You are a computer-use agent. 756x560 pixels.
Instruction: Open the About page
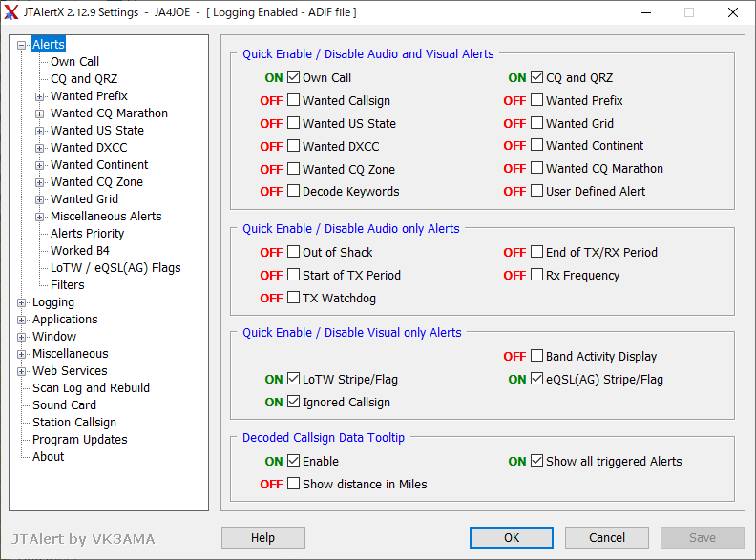click(49, 457)
